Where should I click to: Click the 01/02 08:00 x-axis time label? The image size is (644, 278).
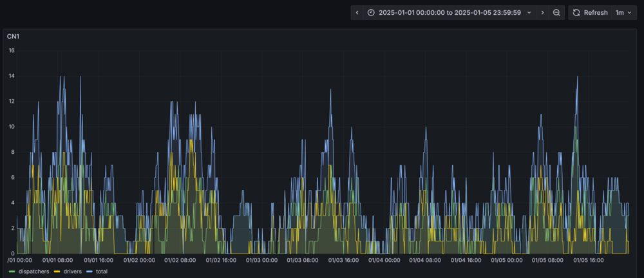coord(180,260)
